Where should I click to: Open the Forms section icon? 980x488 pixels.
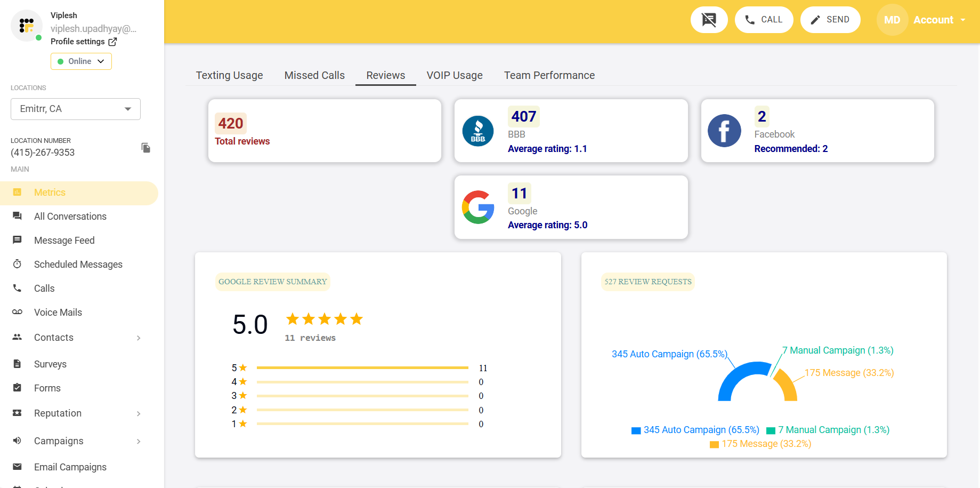17,388
